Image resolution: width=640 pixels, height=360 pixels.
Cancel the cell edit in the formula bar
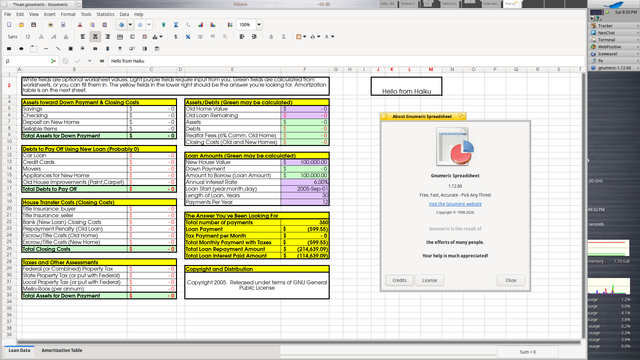(x=65, y=61)
